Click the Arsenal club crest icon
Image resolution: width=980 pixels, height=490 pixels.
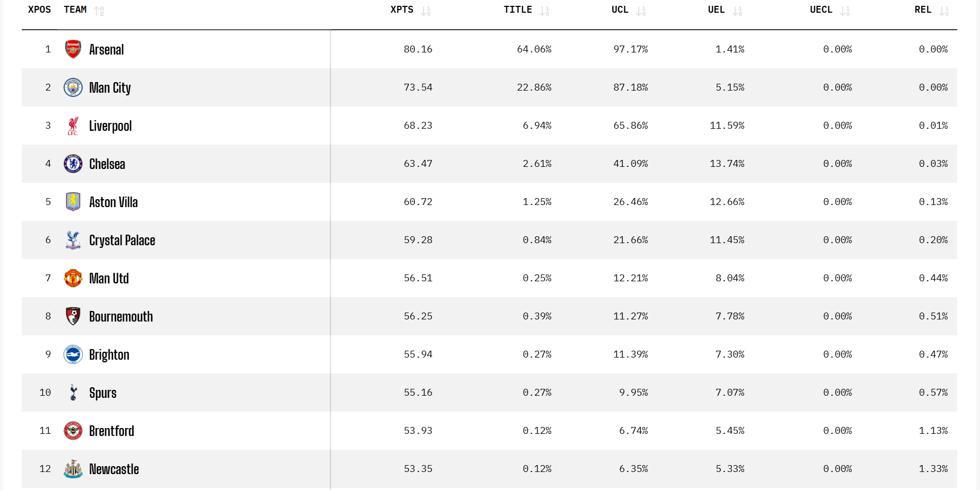tap(73, 49)
